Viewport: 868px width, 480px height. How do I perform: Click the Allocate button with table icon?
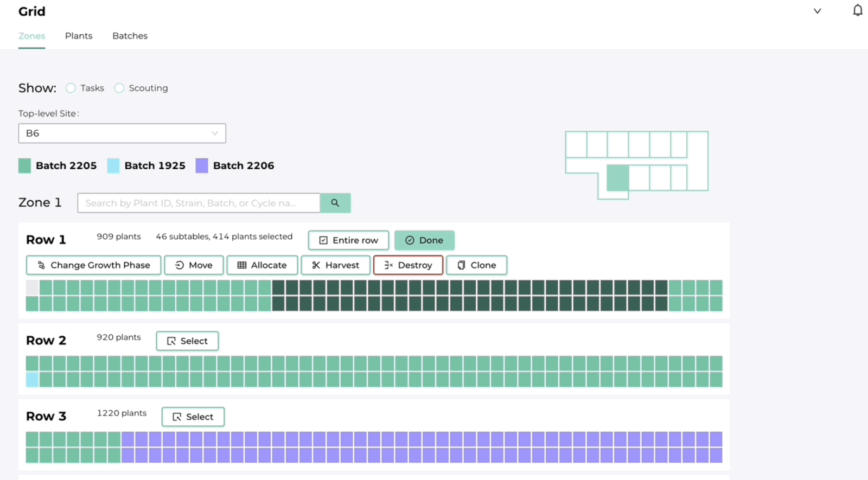[262, 265]
